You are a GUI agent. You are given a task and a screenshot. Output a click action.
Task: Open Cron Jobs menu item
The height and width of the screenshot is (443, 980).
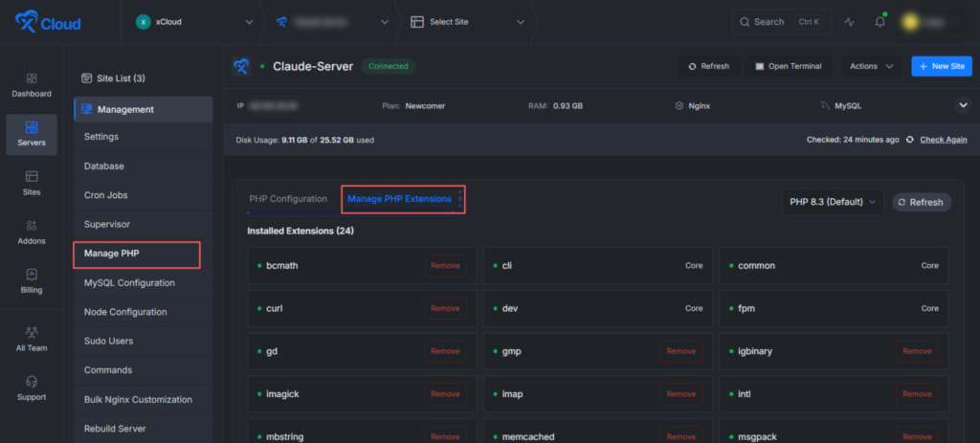coord(144,195)
